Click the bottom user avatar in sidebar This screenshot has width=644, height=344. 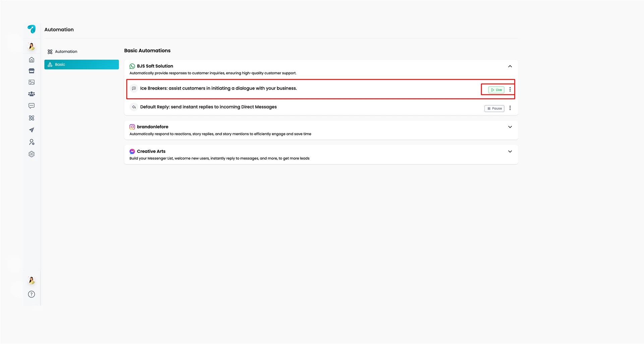tap(32, 280)
